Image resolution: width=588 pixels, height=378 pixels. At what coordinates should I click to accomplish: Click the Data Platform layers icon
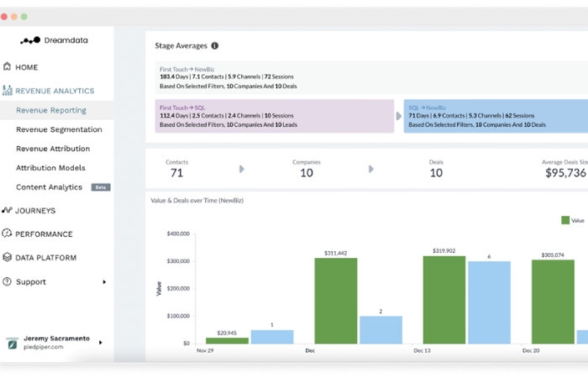pyautogui.click(x=7, y=257)
